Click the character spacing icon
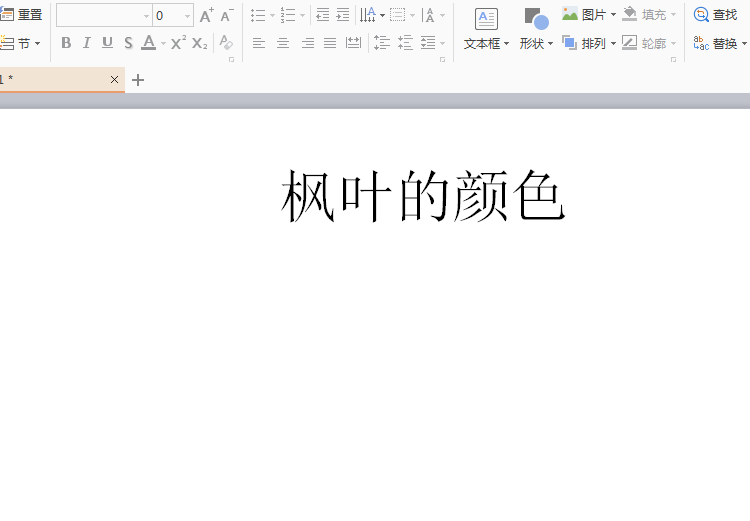 click(429, 15)
